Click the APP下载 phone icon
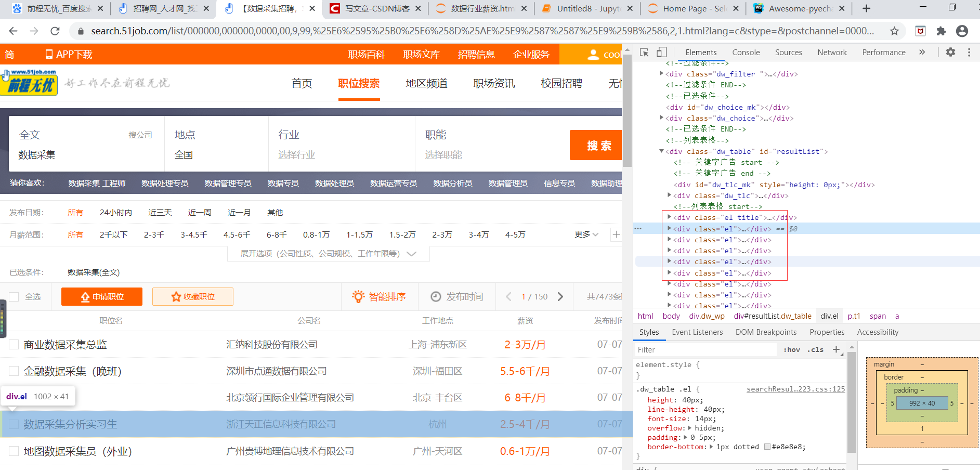The height and width of the screenshot is (470, 980). 49,54
